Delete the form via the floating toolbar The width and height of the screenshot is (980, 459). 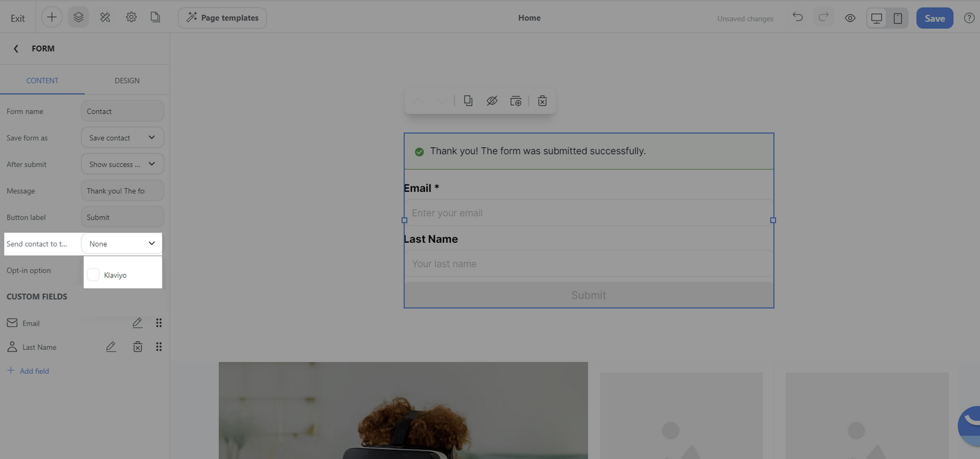click(x=542, y=101)
